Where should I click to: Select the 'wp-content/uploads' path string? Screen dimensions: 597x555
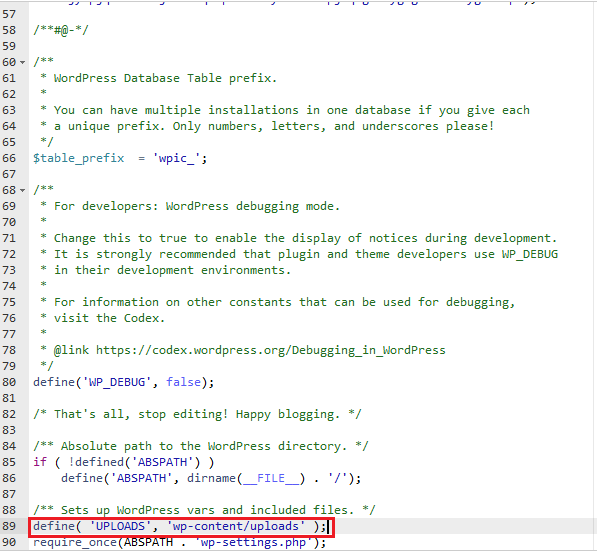coord(236,526)
